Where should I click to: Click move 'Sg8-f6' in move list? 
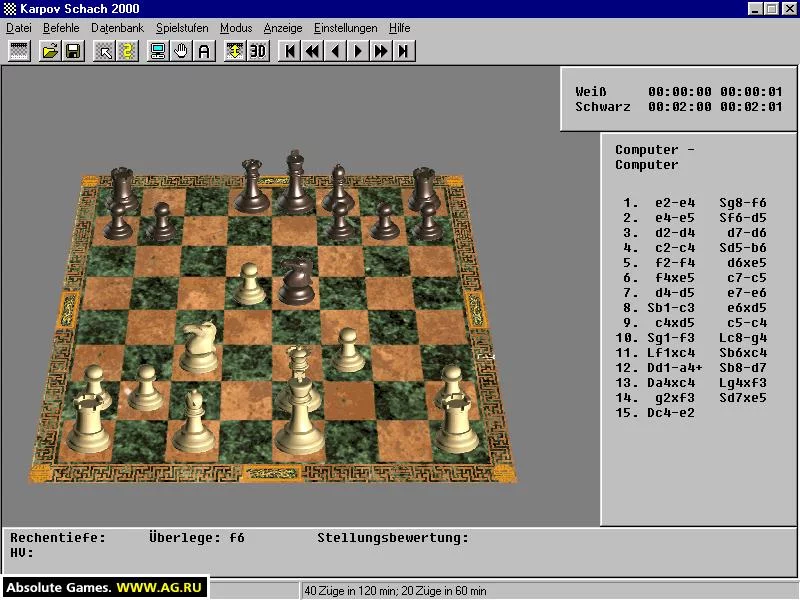[743, 203]
